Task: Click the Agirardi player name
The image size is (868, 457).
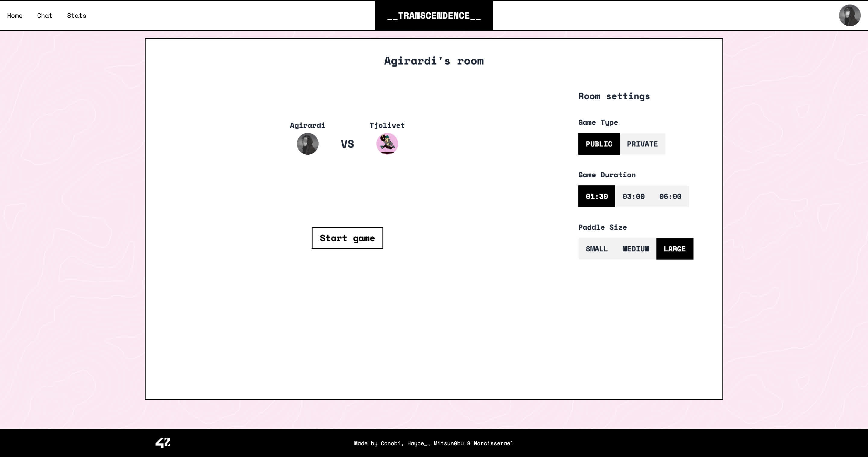Action: (307, 125)
